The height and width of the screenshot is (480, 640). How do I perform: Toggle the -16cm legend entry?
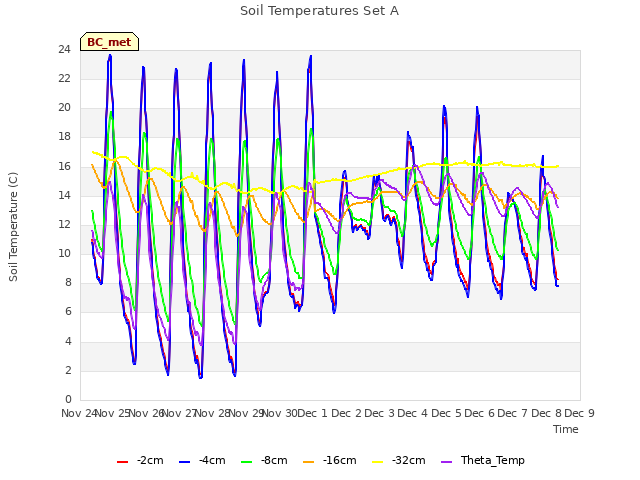(x=330, y=460)
